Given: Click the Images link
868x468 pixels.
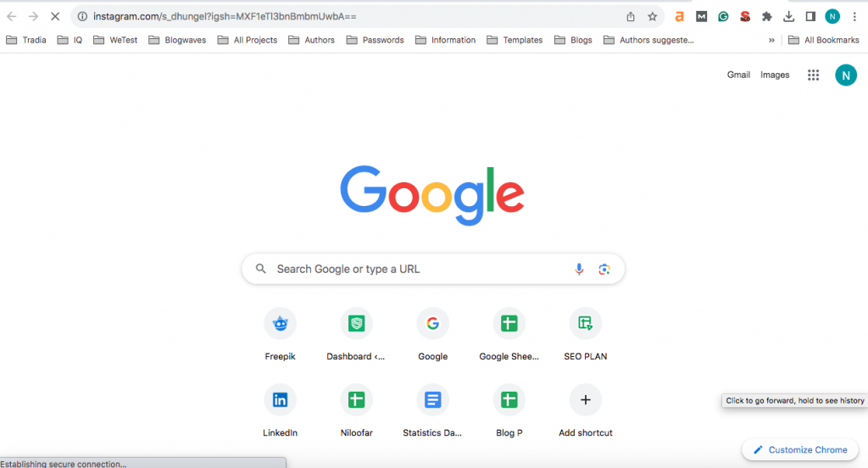Looking at the screenshot, I should coord(775,75).
